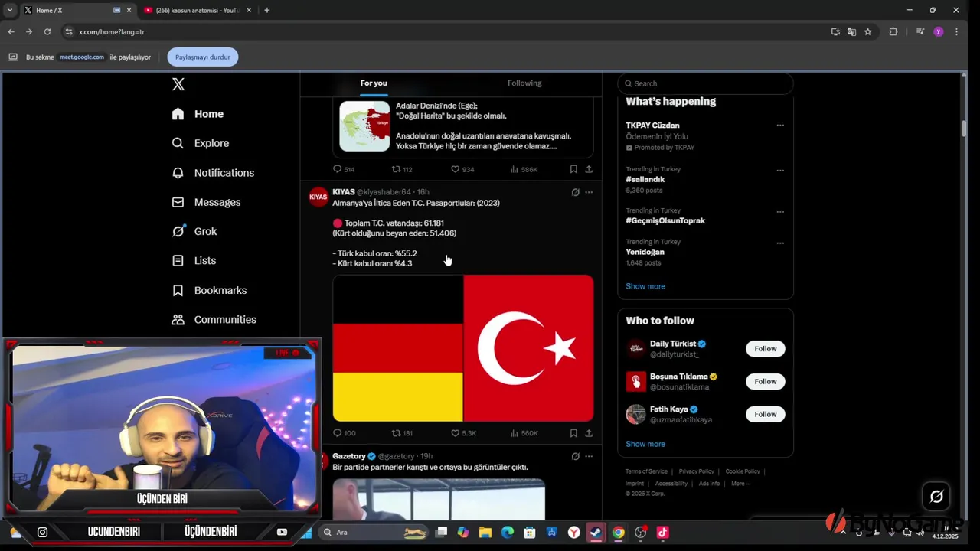View analytics of the 560K views post
The height and width of the screenshot is (551, 980).
pyautogui.click(x=524, y=433)
